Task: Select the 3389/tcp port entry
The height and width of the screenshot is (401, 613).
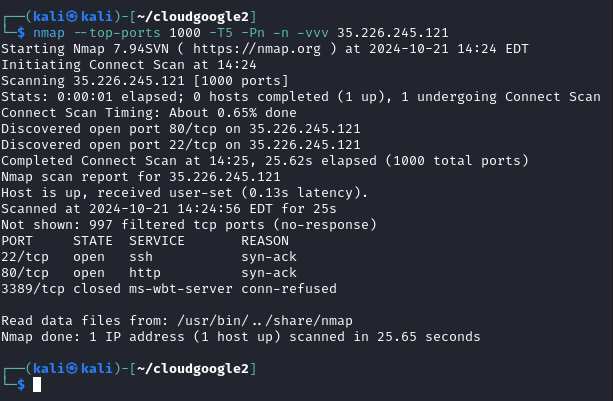Action: point(34,289)
